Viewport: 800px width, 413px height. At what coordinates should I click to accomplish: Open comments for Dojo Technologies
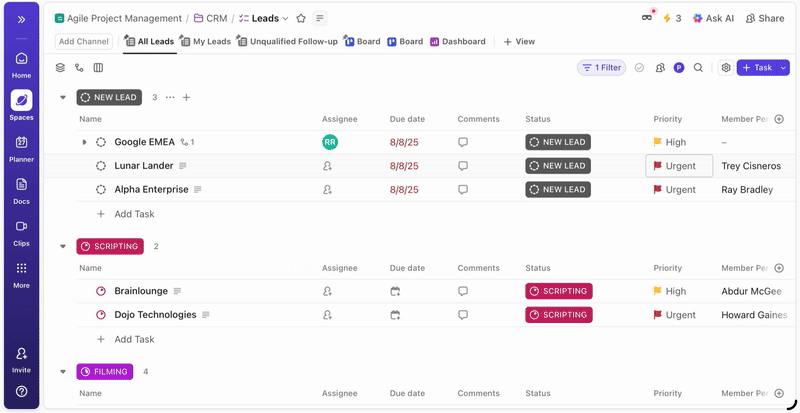tap(463, 315)
